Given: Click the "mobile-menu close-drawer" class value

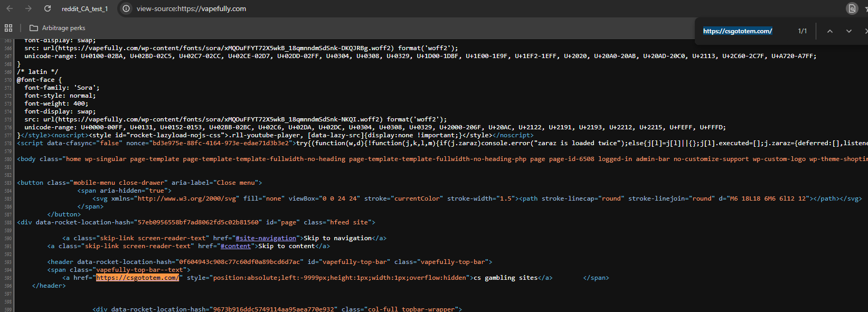Looking at the screenshot, I should pyautogui.click(x=118, y=183).
